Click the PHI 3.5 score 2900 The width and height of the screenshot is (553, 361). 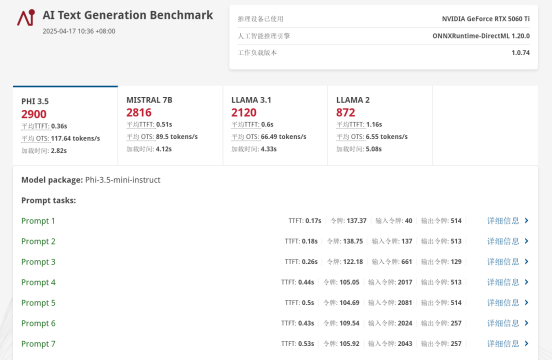(x=34, y=114)
